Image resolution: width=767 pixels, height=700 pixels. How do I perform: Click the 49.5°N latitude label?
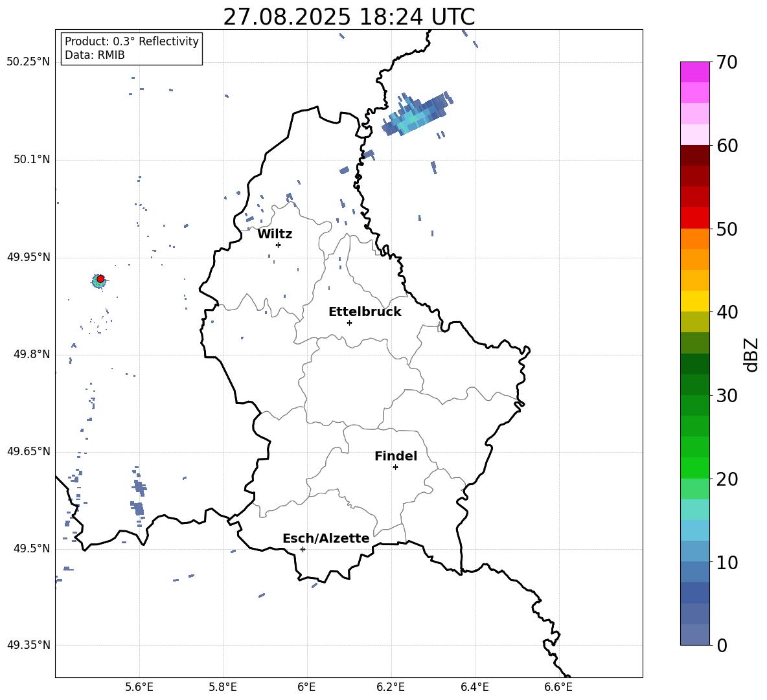[x=32, y=548]
